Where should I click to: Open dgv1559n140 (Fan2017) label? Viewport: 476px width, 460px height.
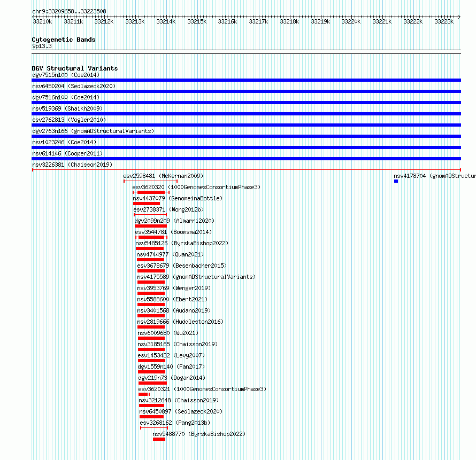tap(172, 367)
